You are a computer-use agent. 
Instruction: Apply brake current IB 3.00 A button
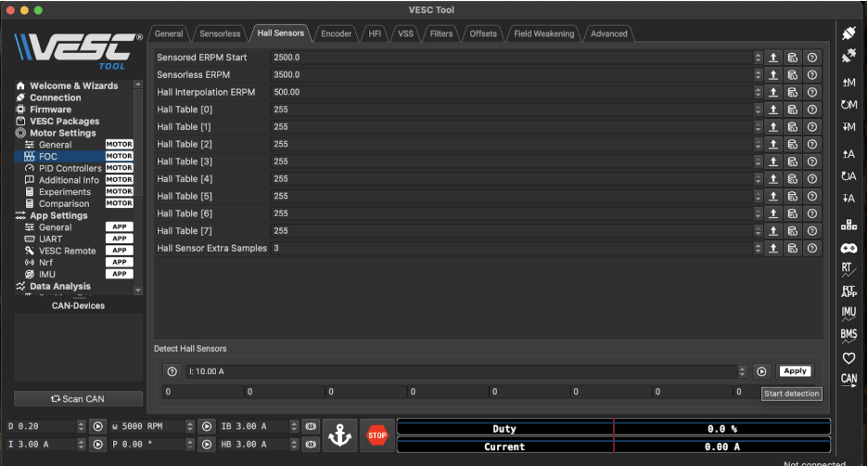(311, 426)
